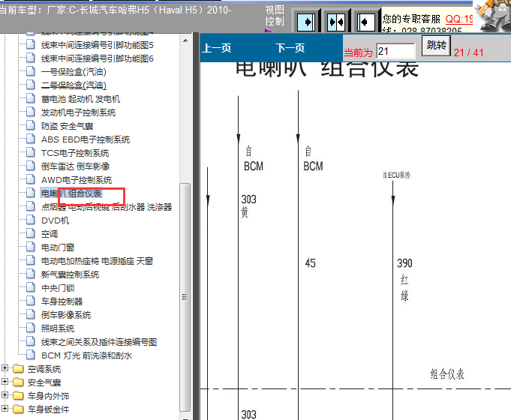Click the 组合仪表 label in diagram
This screenshot has width=511, height=420.
pyautogui.click(x=447, y=374)
